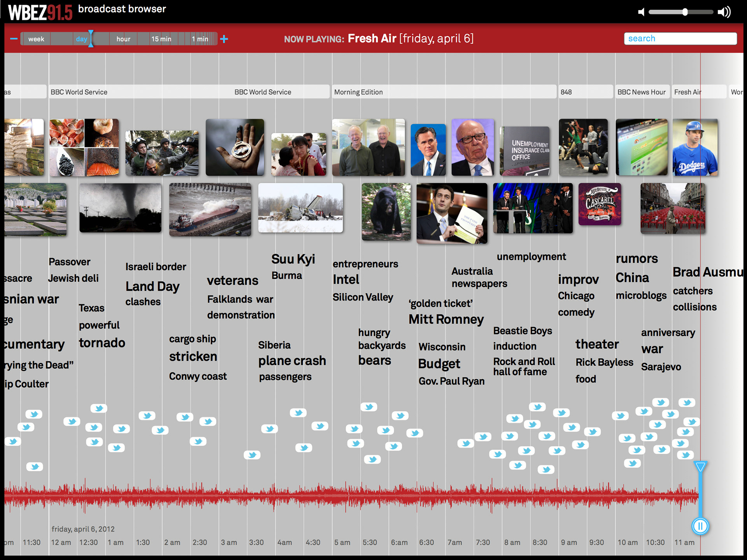Jump to the 3 am time label
This screenshot has height=560, width=747.
[229, 542]
